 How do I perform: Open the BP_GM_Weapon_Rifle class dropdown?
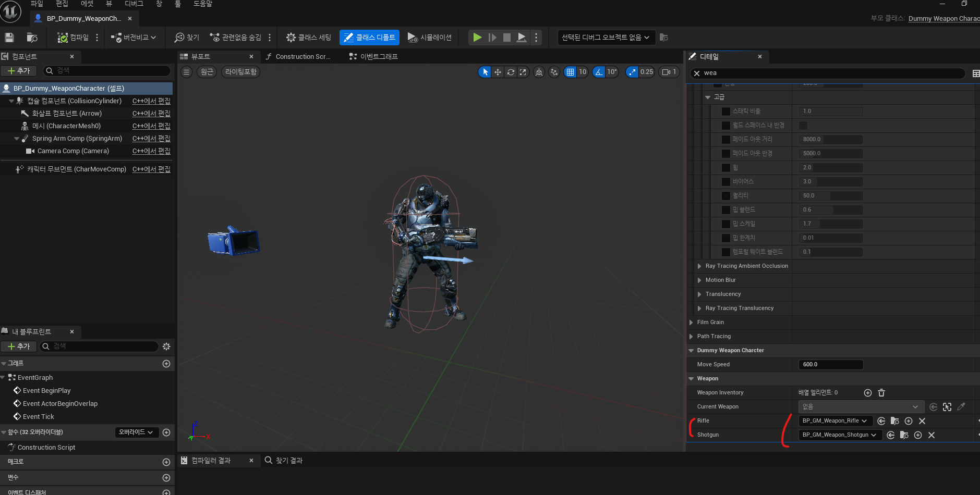click(x=835, y=421)
